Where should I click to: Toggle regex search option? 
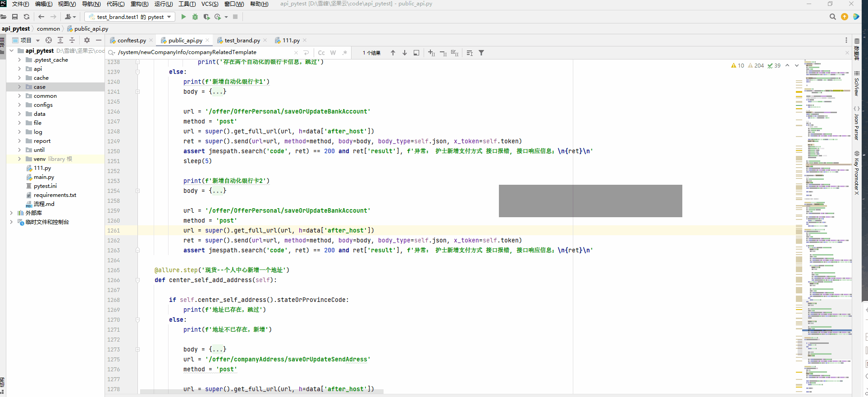345,53
